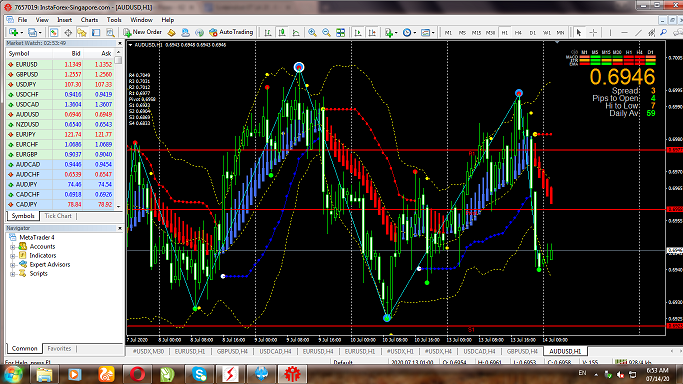This screenshot has height=384, width=683.
Task: Select the M15 timeframe button
Action: point(476,32)
